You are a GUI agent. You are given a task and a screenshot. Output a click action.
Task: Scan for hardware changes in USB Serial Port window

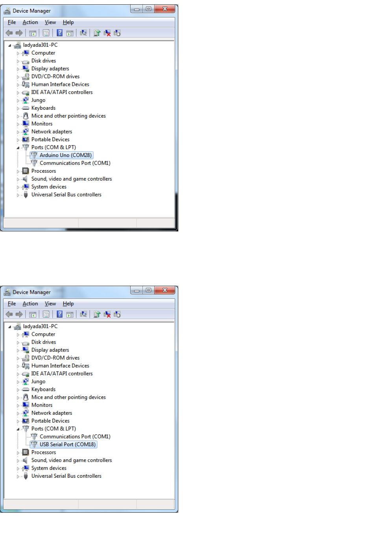pyautogui.click(x=83, y=314)
